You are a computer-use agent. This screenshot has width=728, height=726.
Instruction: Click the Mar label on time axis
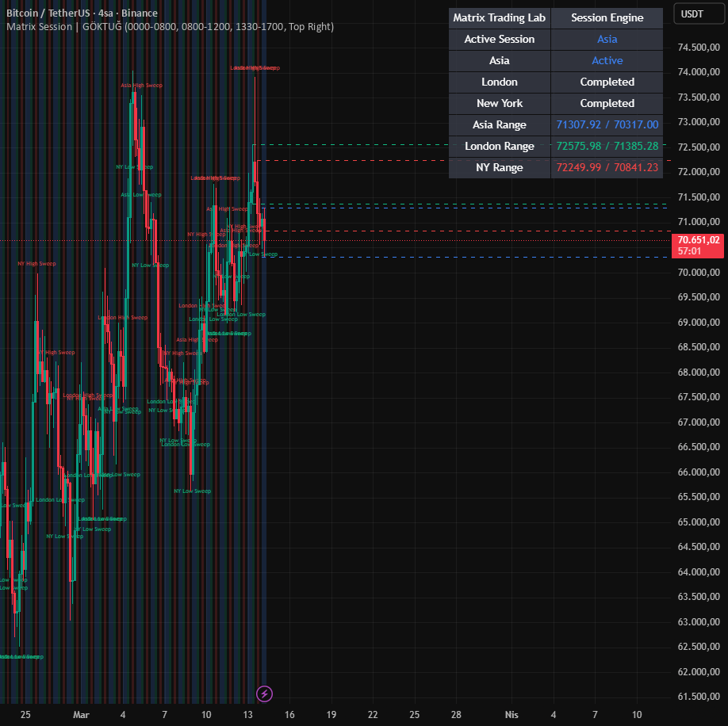click(81, 714)
